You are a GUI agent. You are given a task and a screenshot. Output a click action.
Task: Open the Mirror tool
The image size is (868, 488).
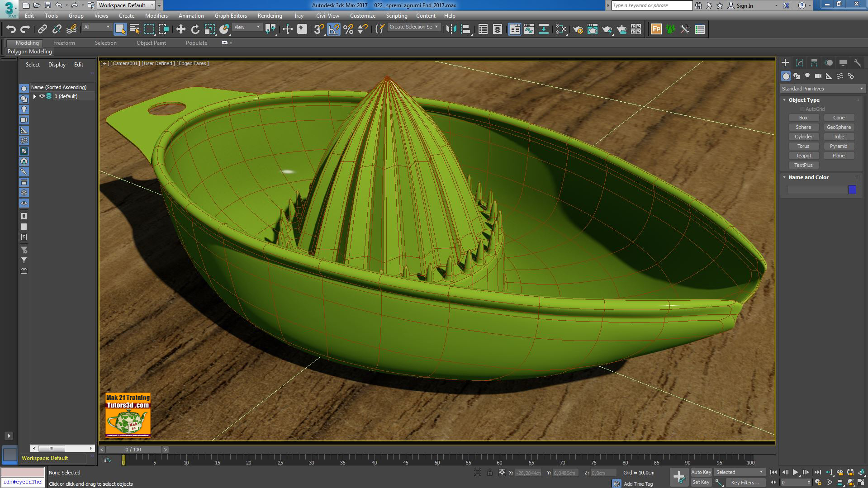click(450, 28)
